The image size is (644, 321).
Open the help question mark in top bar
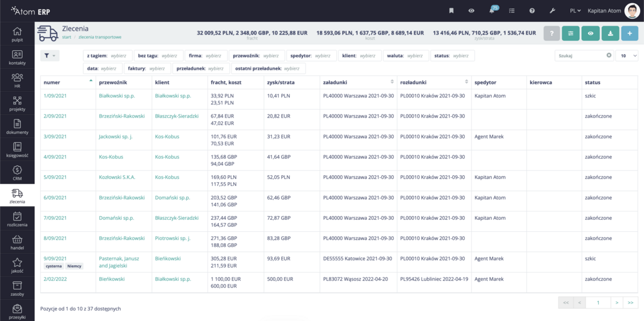[532, 11]
